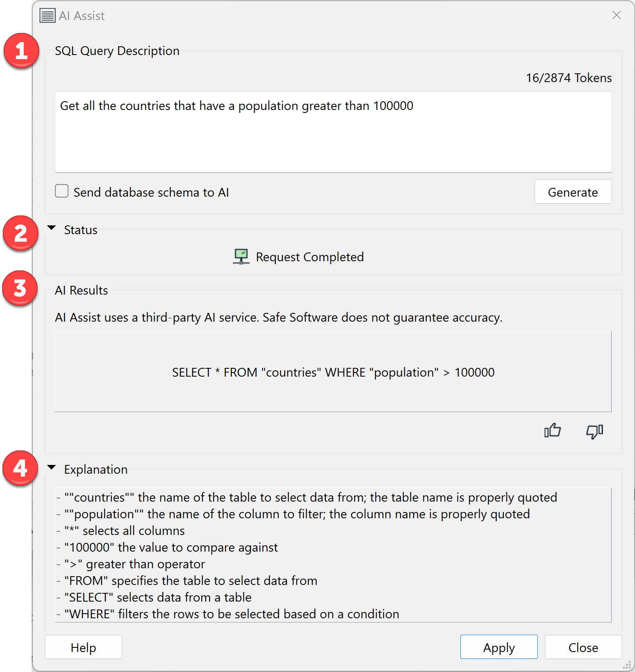
Task: Click the 16/2874 Tokens counter
Action: [x=568, y=77]
